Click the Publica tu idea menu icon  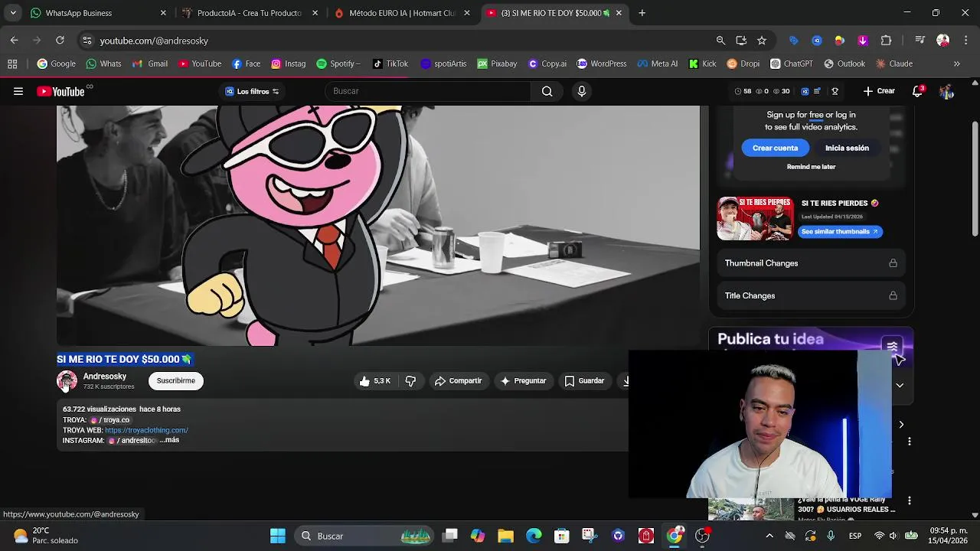(892, 347)
